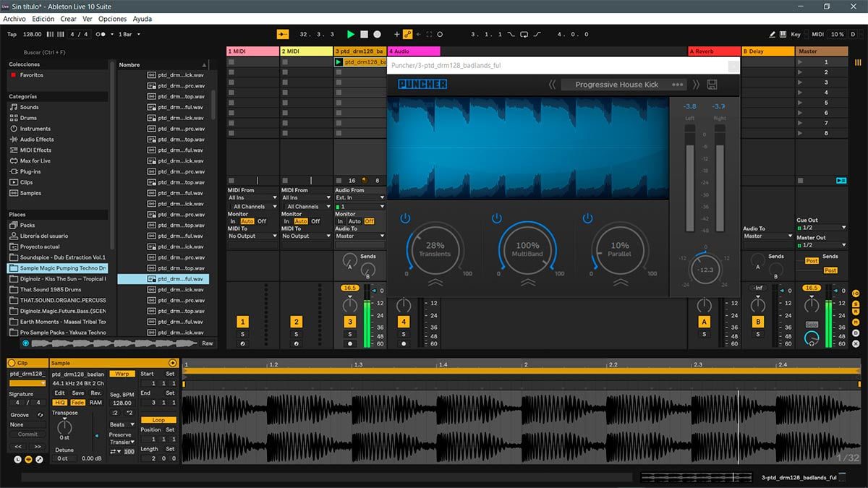Open the Opciones menu

(x=112, y=19)
